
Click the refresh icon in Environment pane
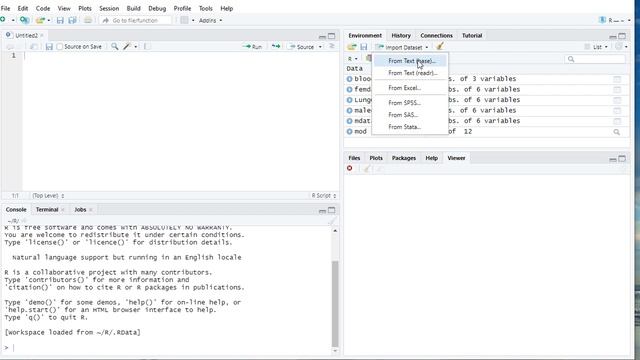coord(619,47)
